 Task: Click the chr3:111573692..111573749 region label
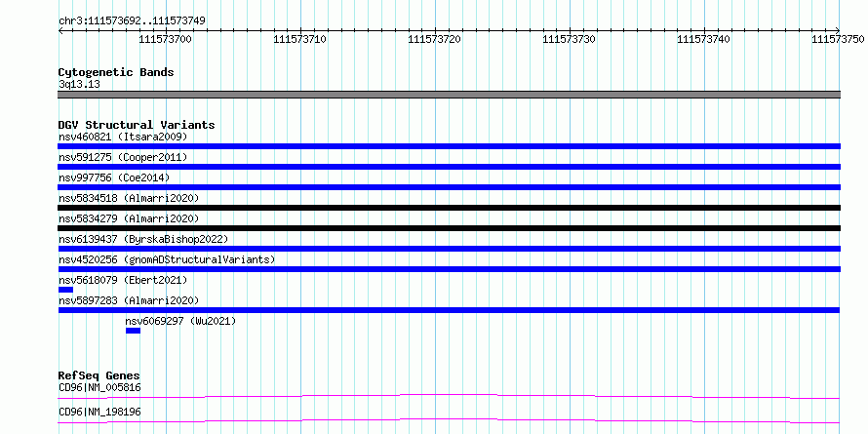tap(132, 21)
